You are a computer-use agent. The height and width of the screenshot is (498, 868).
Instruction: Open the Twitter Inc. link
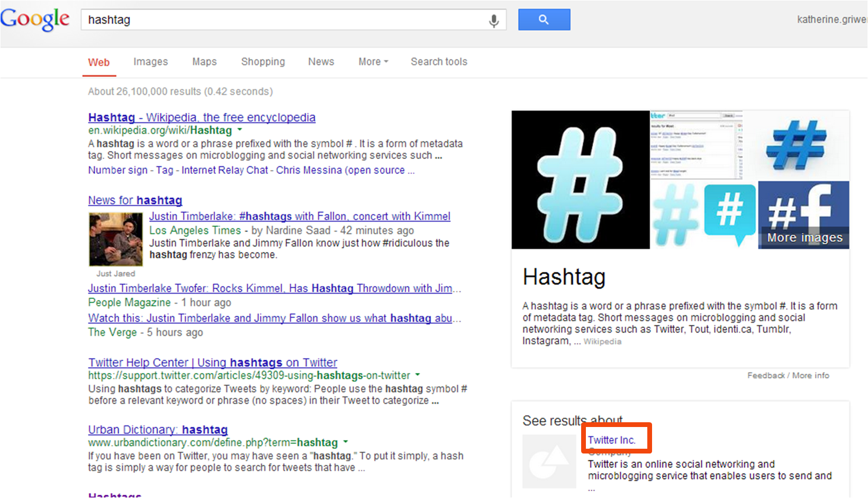click(611, 440)
